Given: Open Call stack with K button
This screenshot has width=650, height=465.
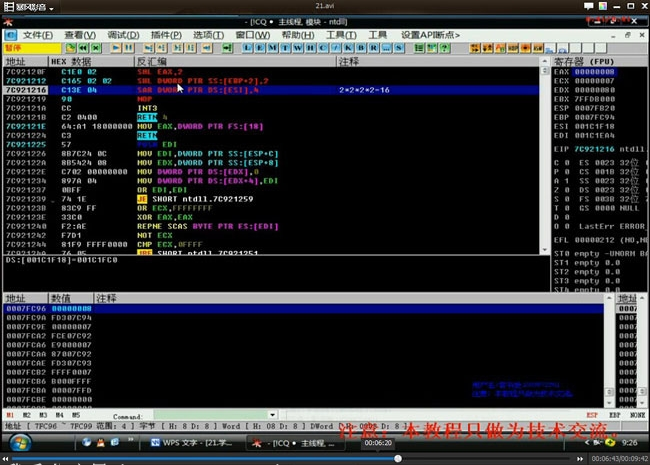Looking at the screenshot, I should coord(348,48).
